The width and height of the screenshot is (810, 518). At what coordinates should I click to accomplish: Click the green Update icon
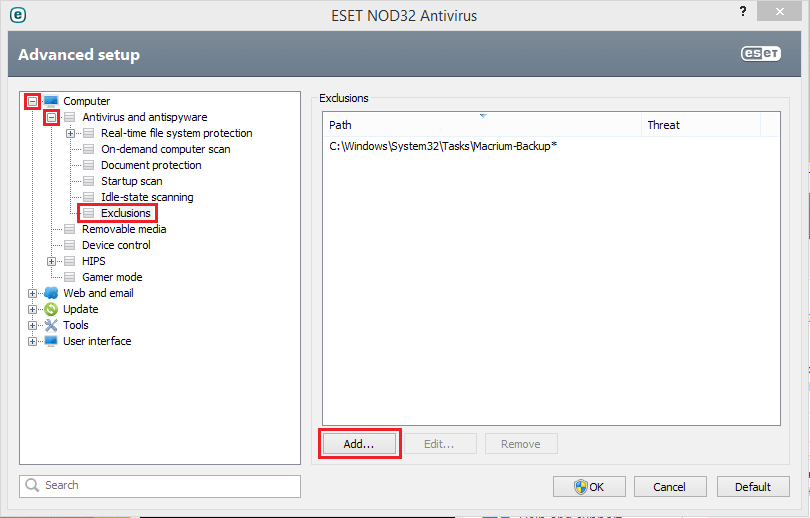click(x=51, y=309)
